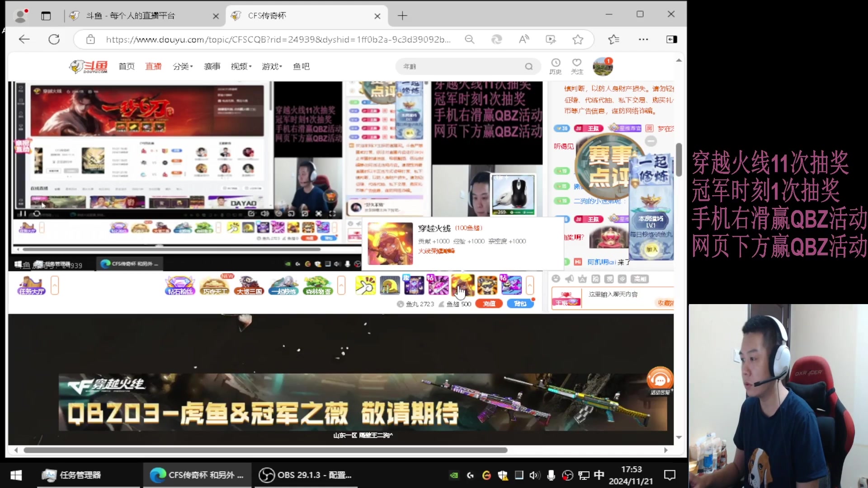Expand the 游戏 dropdown in navigation

click(272, 66)
